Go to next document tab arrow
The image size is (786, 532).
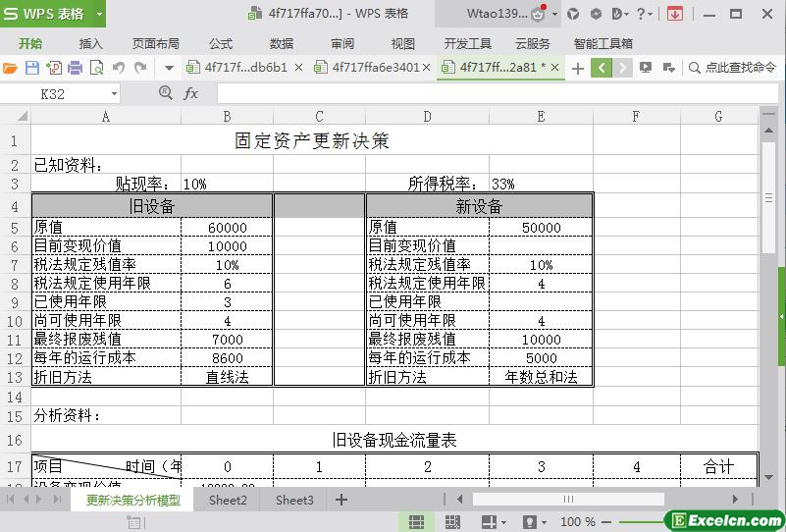coord(622,68)
